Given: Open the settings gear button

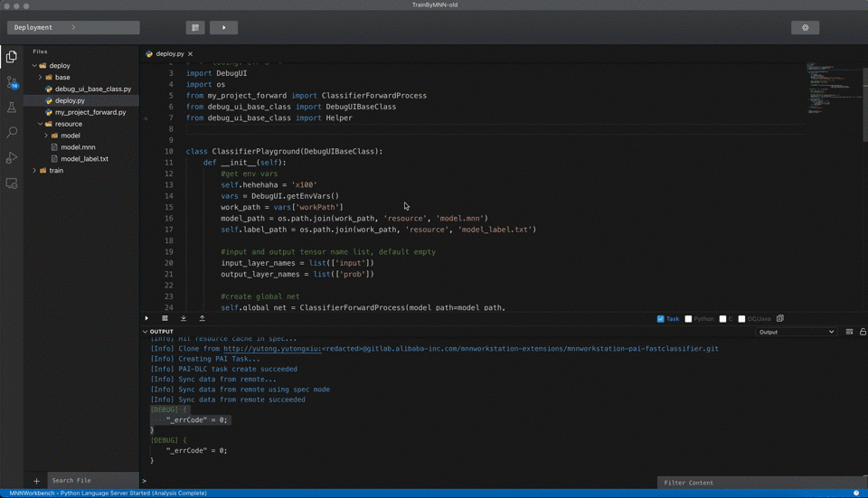Looking at the screenshot, I should pos(805,28).
